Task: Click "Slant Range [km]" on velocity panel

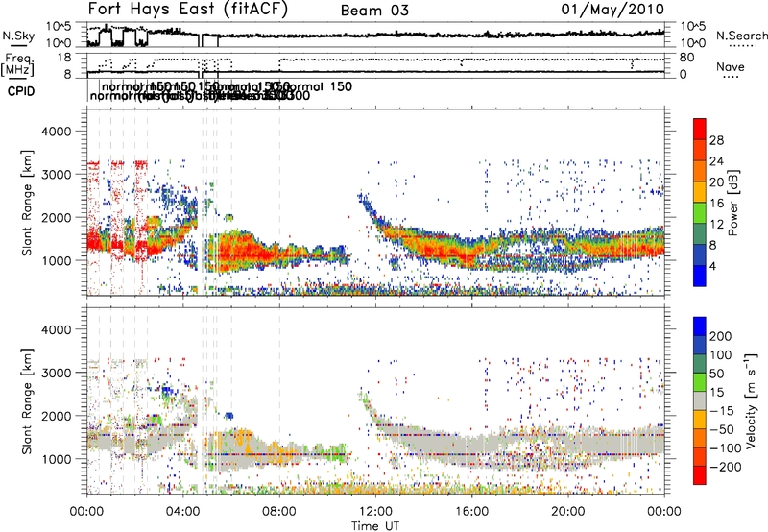Action: click(x=27, y=401)
